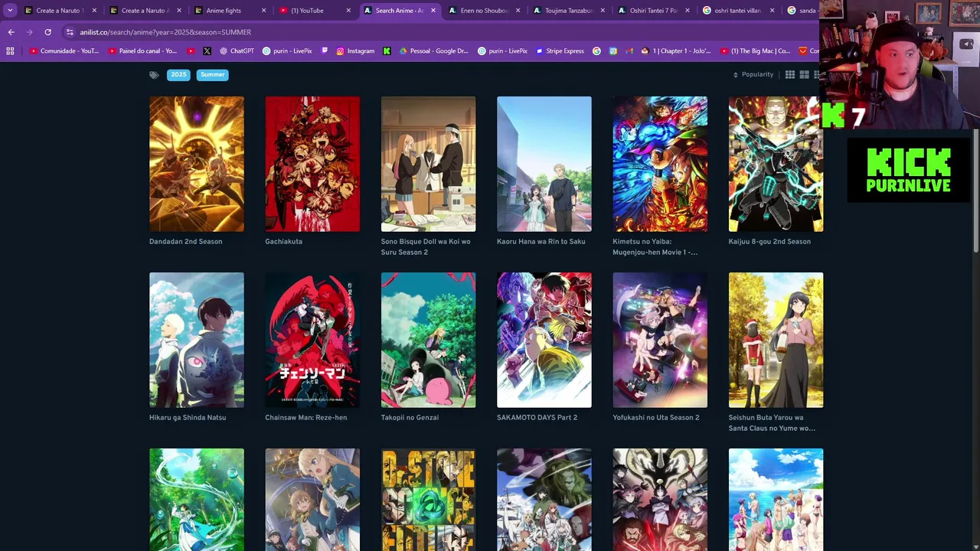980x551 pixels.
Task: Open the Popularity sort dropdown
Action: click(x=753, y=74)
